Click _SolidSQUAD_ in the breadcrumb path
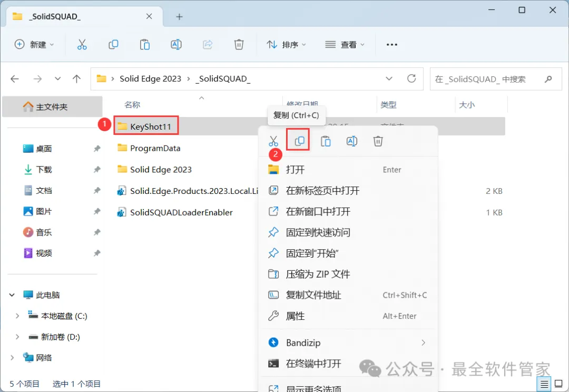The image size is (569, 392). (x=223, y=79)
